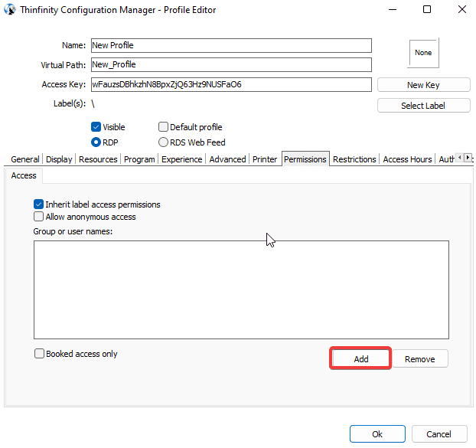Click the Select Label button
Viewport: 476px width, 448px height.
(x=423, y=106)
